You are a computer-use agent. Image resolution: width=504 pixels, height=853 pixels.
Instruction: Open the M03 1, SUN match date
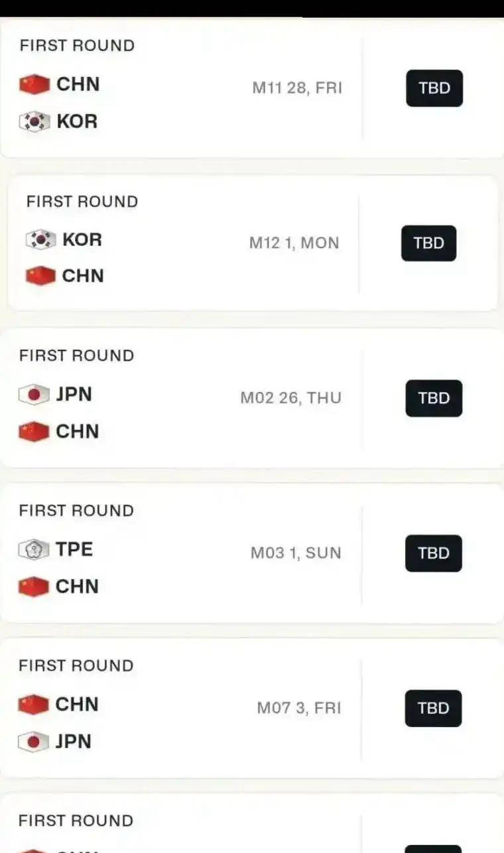(296, 553)
